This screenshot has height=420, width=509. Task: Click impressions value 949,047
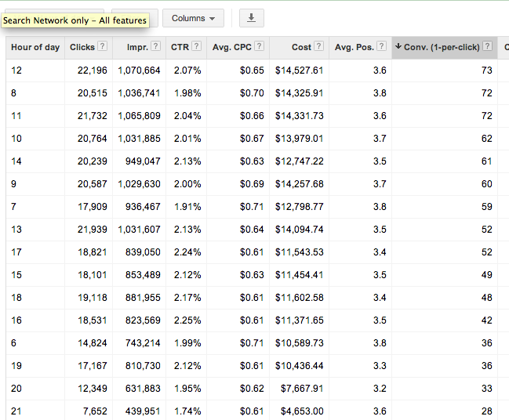point(143,161)
